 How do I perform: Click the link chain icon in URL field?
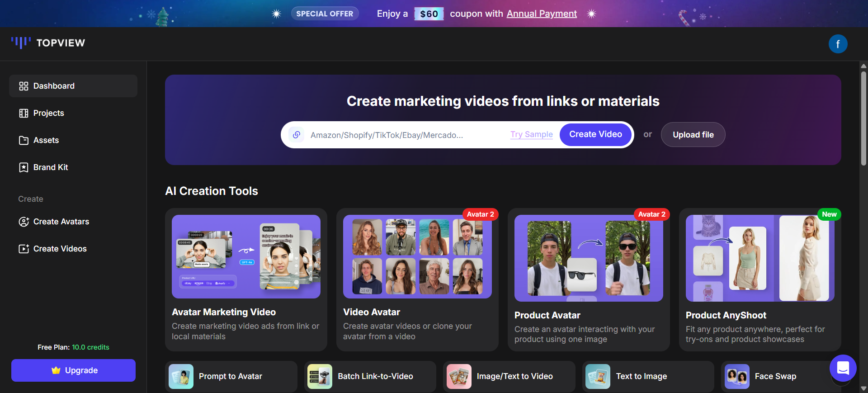point(297,135)
